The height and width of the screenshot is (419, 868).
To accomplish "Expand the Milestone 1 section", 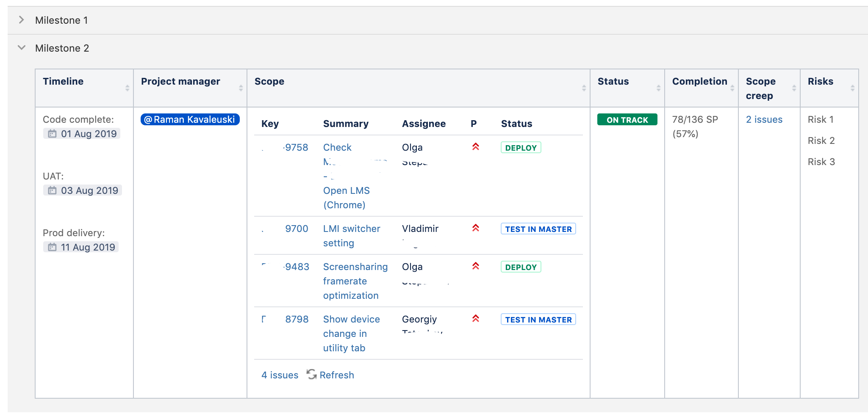I will coord(22,20).
